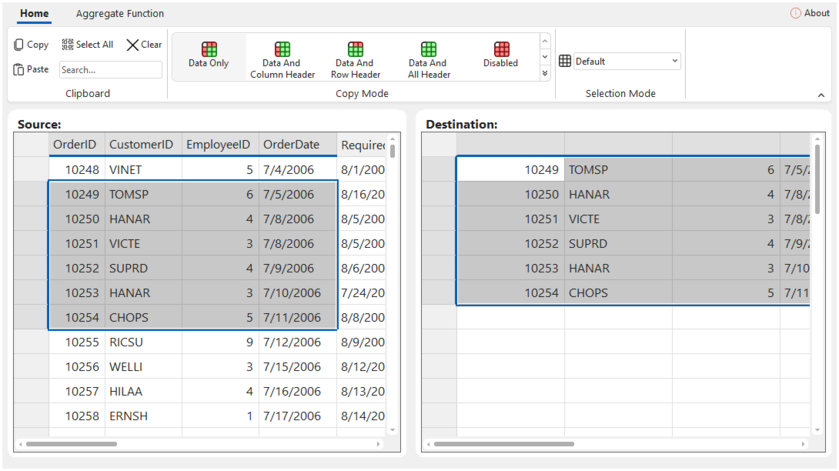Open the Selection Mode Default dropdown
Viewport: 839px width, 471px height.
[x=619, y=61]
